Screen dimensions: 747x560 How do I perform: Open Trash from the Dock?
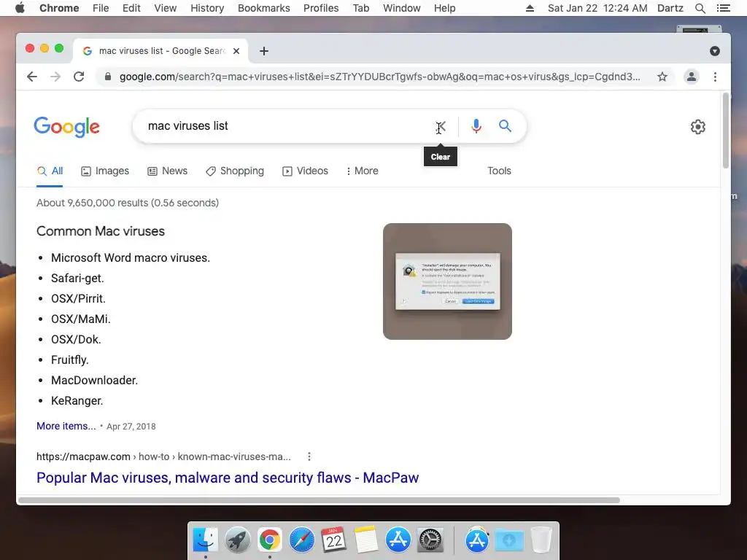click(x=541, y=540)
